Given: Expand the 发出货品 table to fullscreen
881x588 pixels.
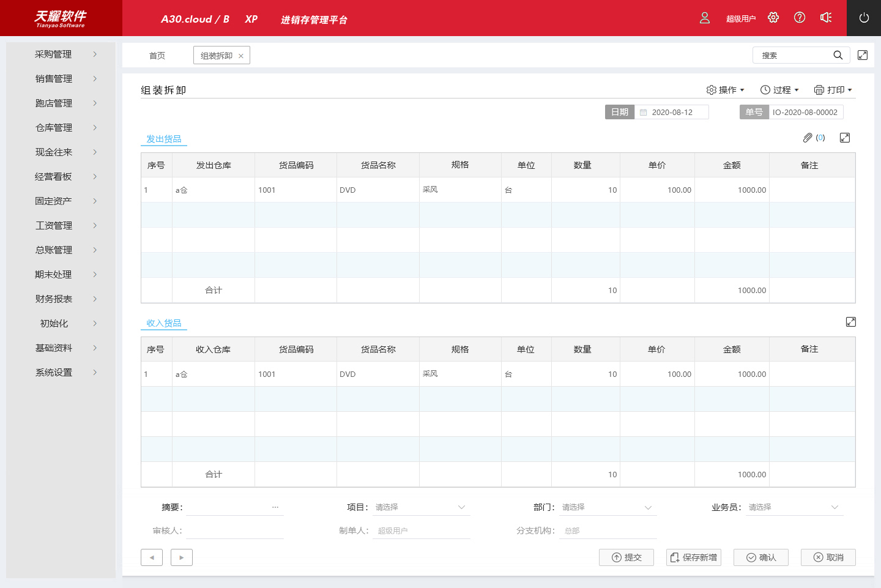Looking at the screenshot, I should [x=845, y=138].
